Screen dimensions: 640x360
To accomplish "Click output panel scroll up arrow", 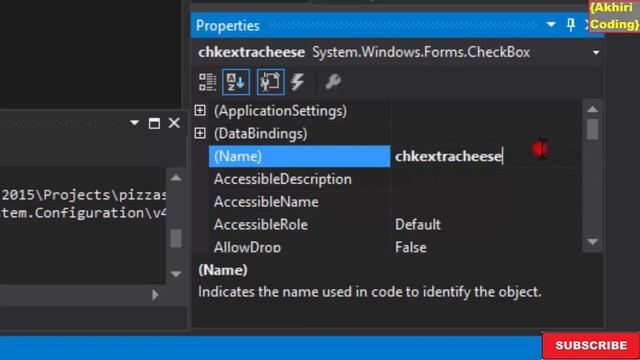I will (x=176, y=178).
